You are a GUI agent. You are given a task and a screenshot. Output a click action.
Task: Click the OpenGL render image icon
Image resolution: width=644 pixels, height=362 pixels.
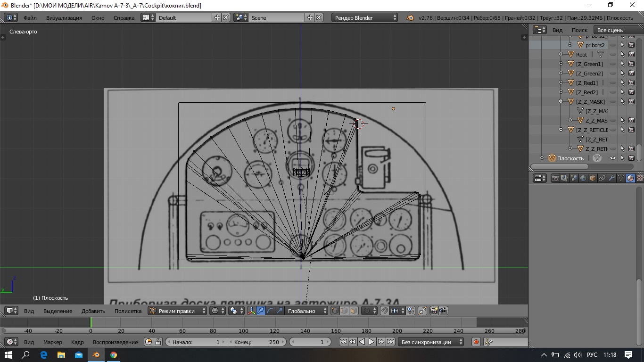click(x=433, y=311)
